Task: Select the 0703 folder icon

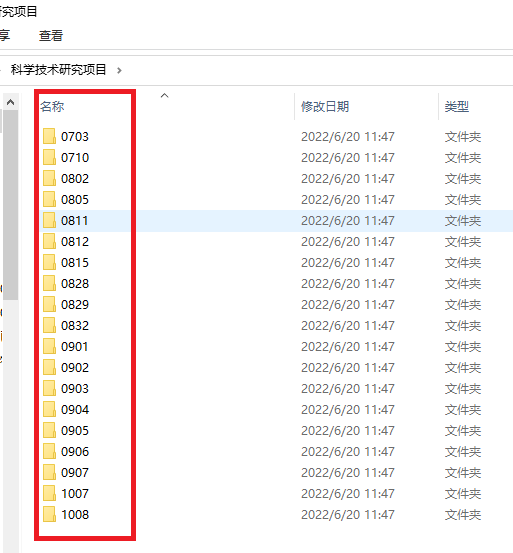Action: click(49, 136)
